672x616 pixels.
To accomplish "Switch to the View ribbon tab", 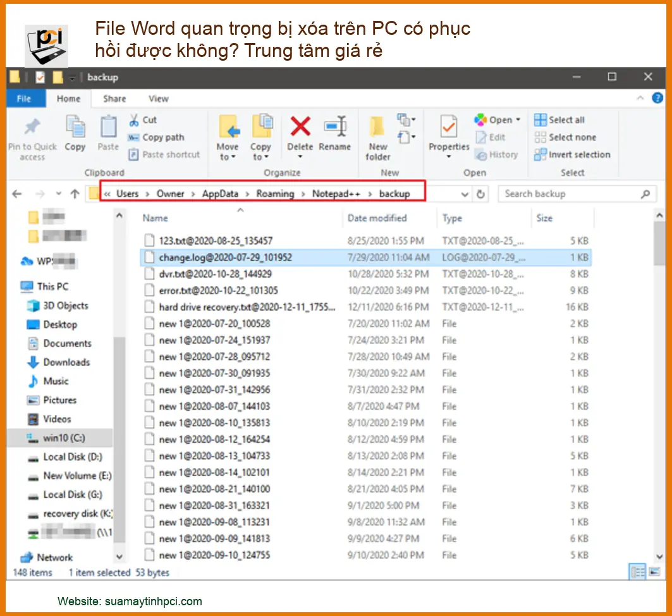I will 158,99.
